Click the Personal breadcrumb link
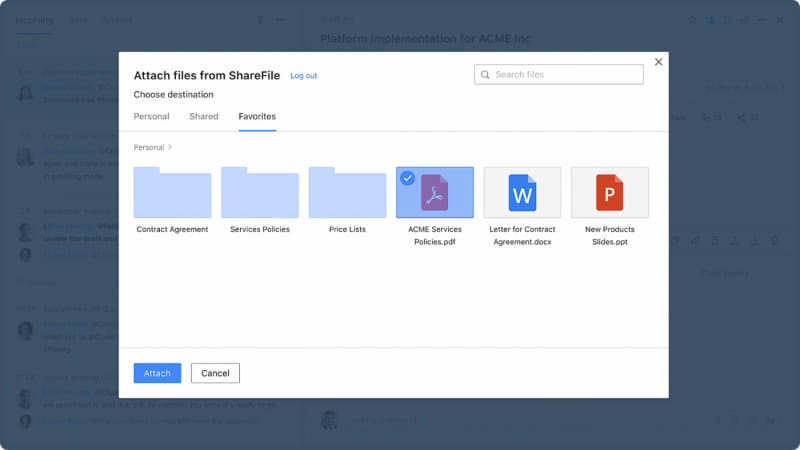 (149, 147)
